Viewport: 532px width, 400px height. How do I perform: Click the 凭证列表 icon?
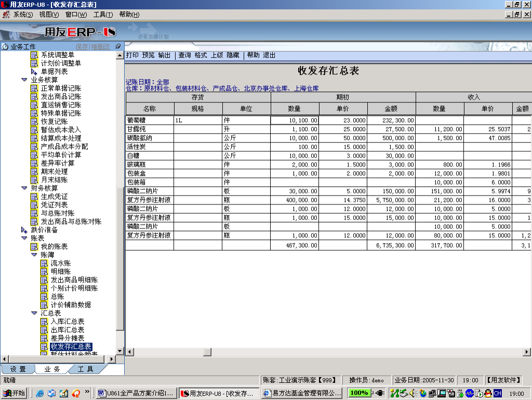point(34,205)
